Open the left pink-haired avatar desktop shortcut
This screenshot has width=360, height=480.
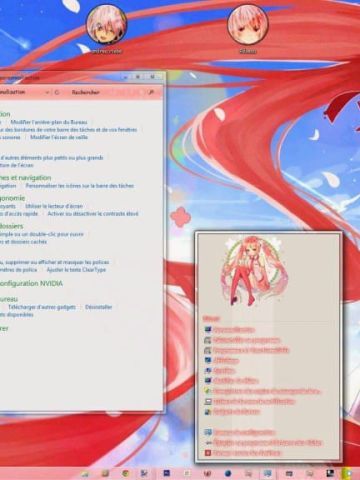tap(107, 28)
